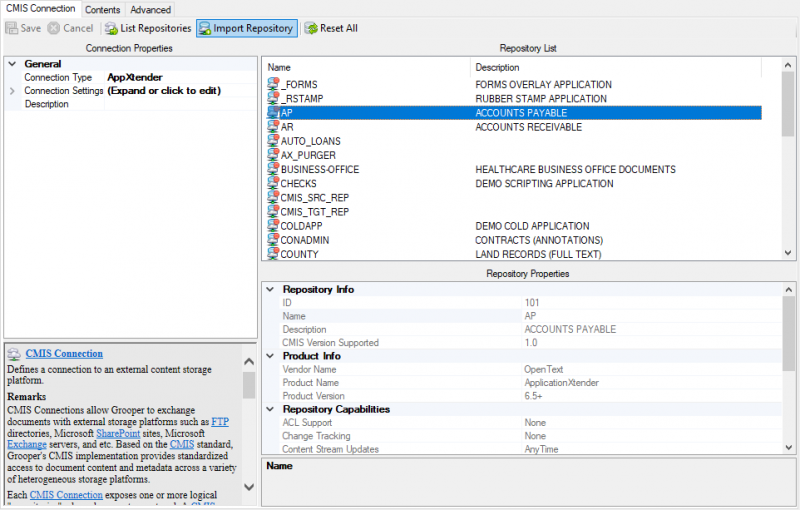Collapse the General properties section
Screen dimensions: 800x510
(x=12, y=64)
